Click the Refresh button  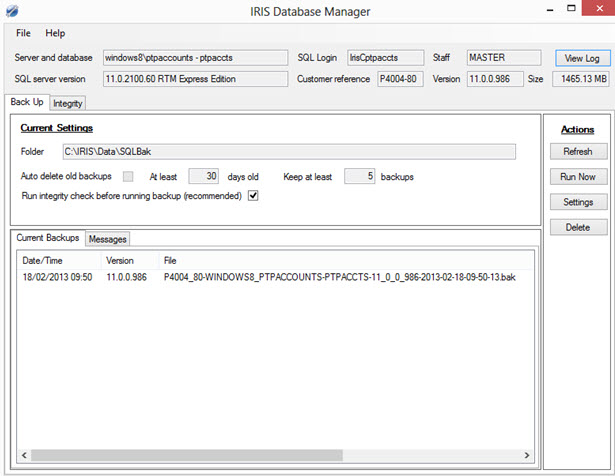coord(578,151)
